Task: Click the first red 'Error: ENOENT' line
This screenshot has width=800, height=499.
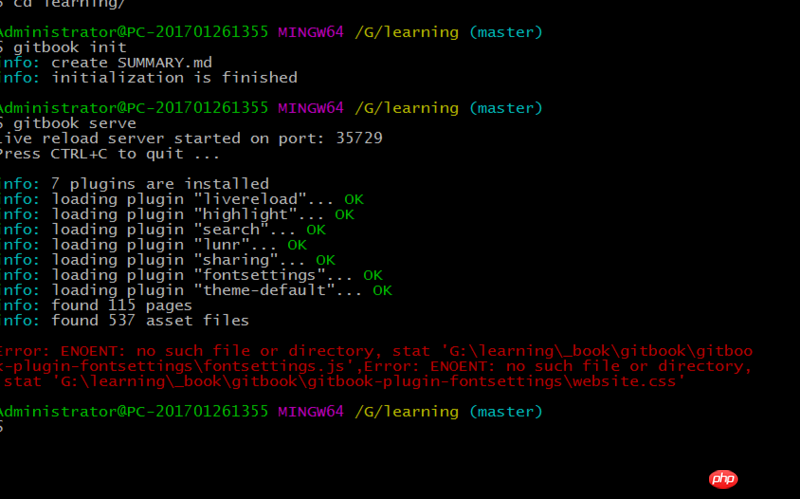Action: [x=377, y=351]
